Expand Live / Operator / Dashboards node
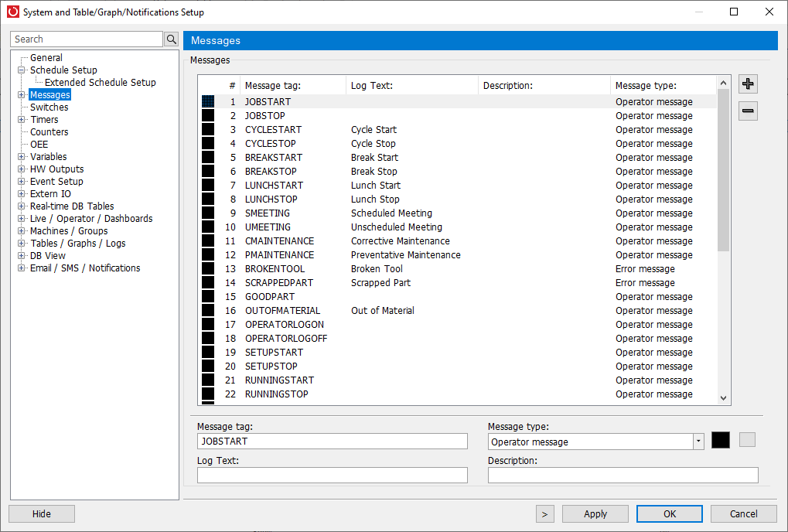This screenshot has width=788, height=532. 21,219
